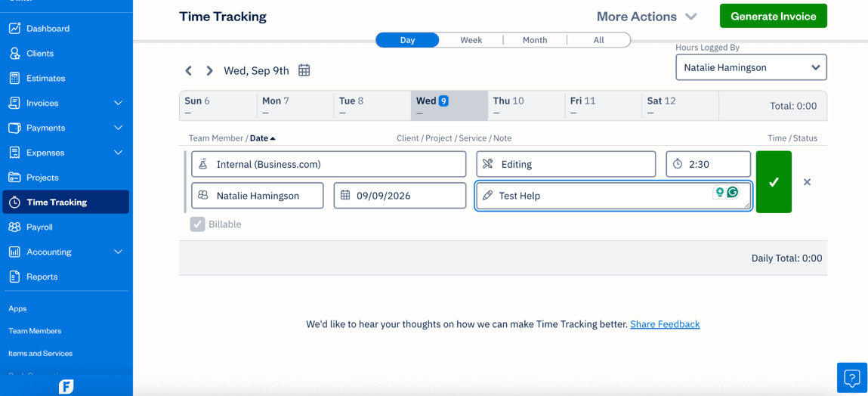The image size is (868, 396).
Task: Select Tue 8 in the week strip
Action: [372, 106]
